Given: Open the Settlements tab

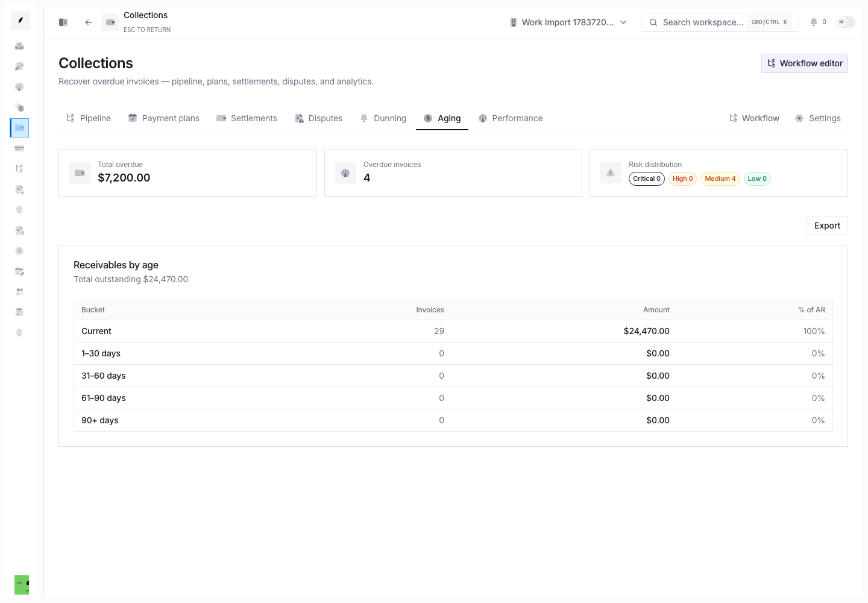Looking at the screenshot, I should [247, 118].
